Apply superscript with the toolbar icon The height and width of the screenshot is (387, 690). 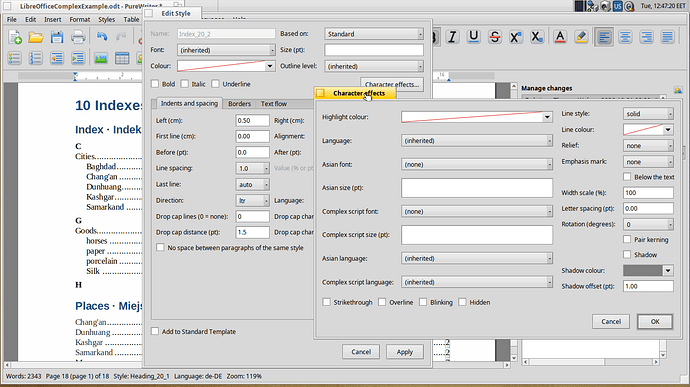[516, 37]
